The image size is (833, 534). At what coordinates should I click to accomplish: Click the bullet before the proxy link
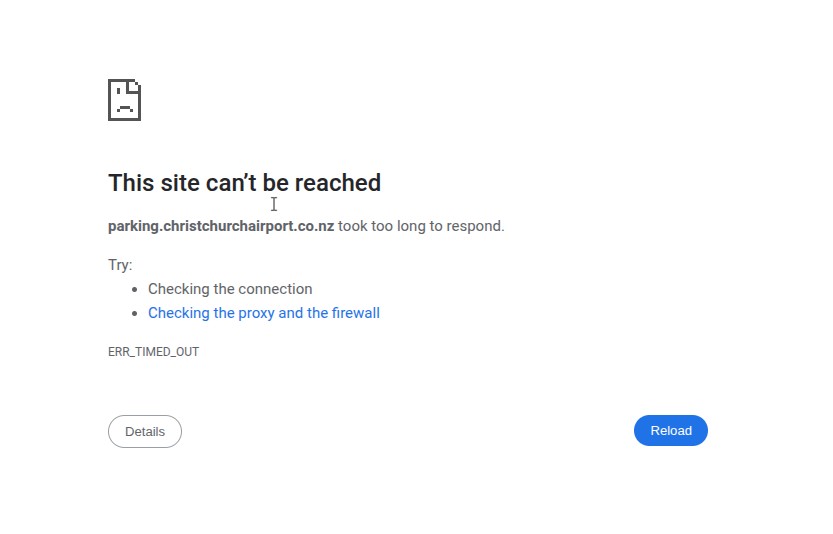[x=134, y=313]
